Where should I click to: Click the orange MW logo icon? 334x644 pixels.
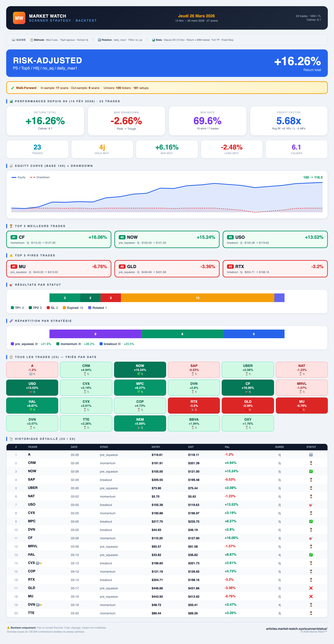tap(19, 18)
